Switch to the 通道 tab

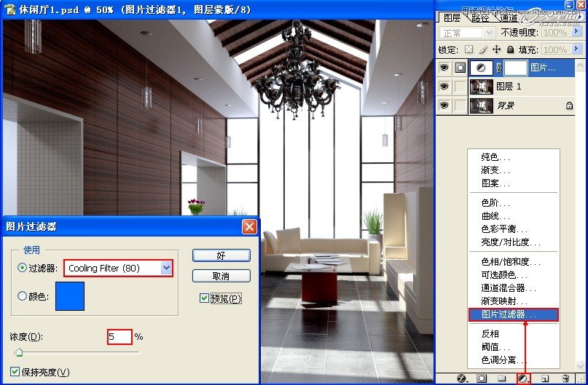508,17
